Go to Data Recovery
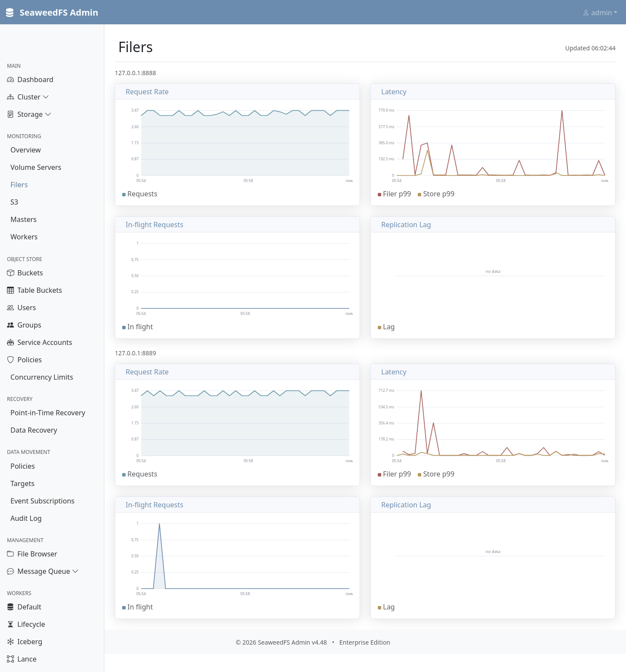This screenshot has width=626, height=672. [x=34, y=430]
